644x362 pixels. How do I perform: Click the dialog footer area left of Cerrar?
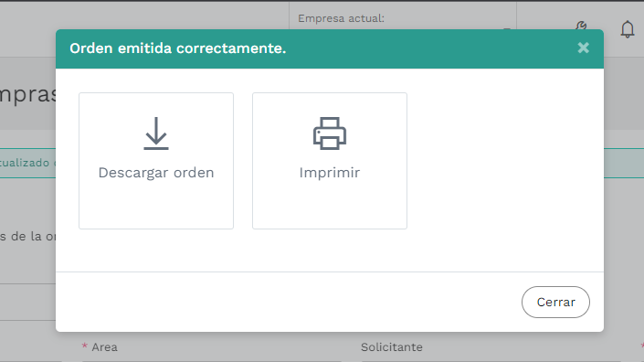pos(288,302)
